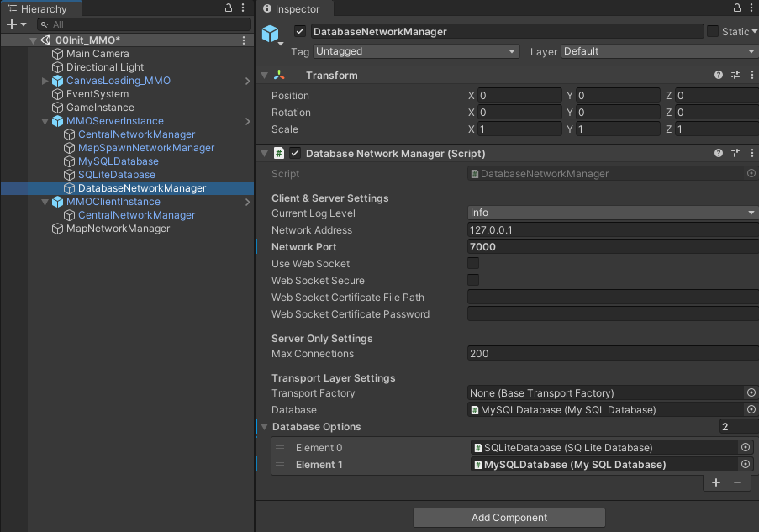Click the Network Port input field
The image size is (759, 532).
pos(588,246)
